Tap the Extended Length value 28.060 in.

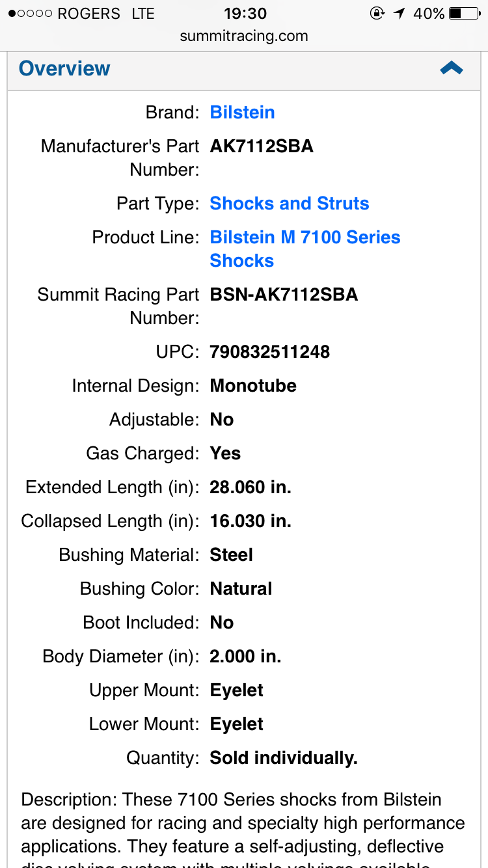click(x=251, y=487)
